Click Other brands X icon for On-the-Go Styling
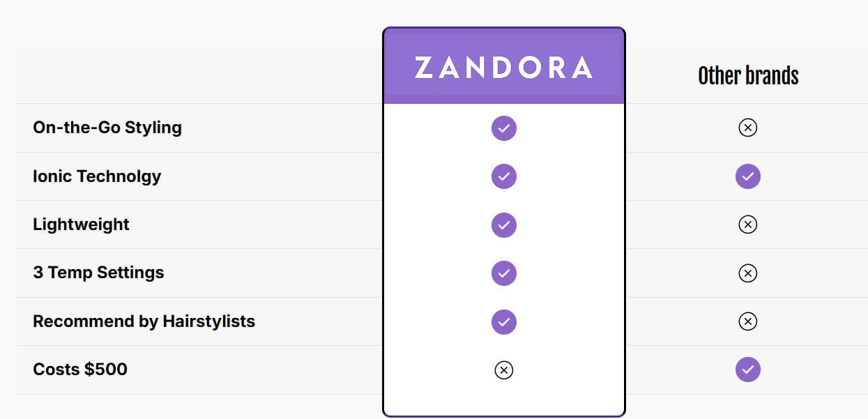Screen dimensions: 868x419 pos(747,128)
